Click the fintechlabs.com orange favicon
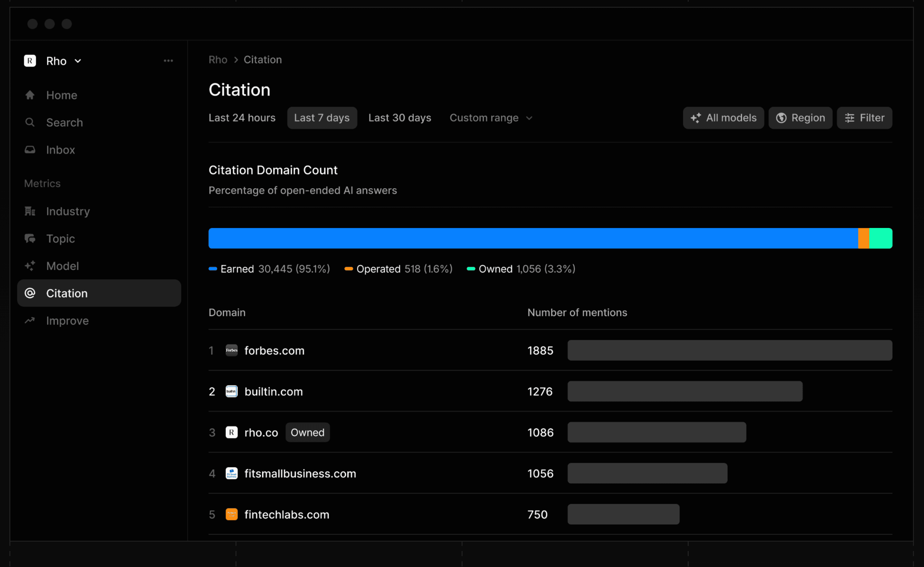Viewport: 924px width, 567px height. (x=231, y=515)
